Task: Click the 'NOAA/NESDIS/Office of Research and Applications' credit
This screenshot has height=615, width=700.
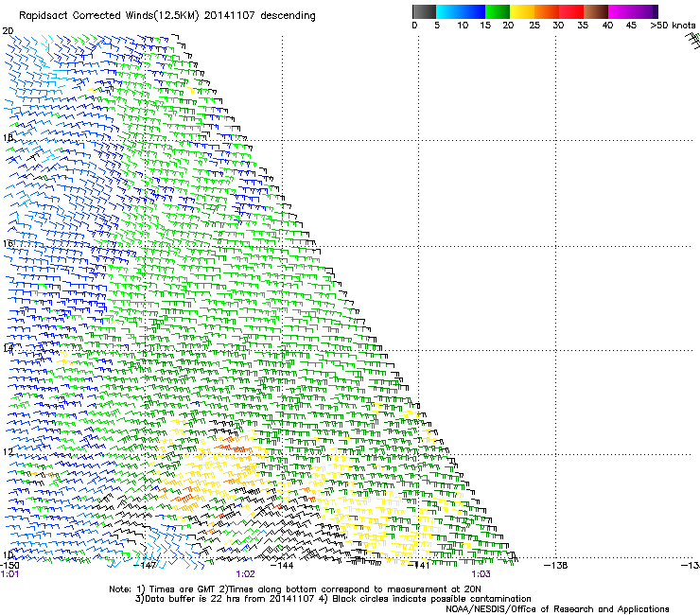Action: point(557,609)
